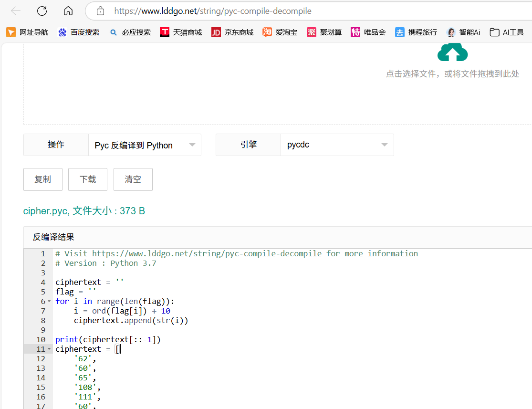Reload the page with refresh icon
Screen dimensions: 532x409
pyautogui.click(x=42, y=11)
